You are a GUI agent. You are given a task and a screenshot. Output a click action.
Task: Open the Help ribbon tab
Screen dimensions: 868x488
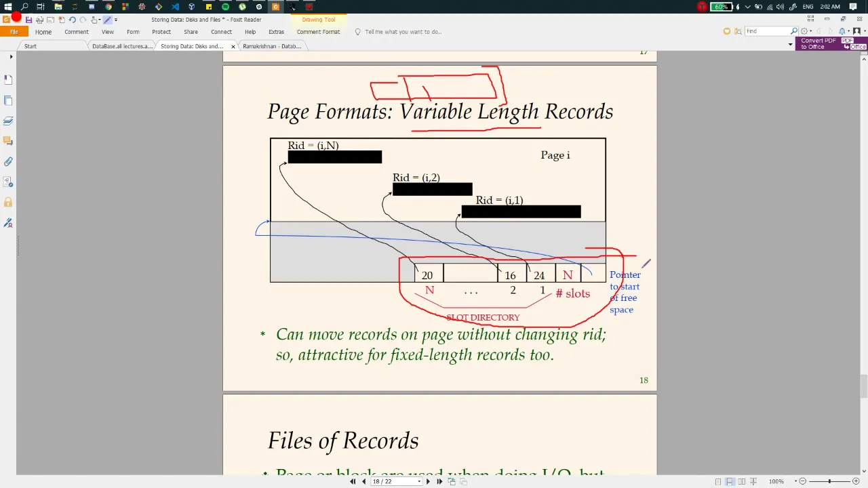[250, 32]
